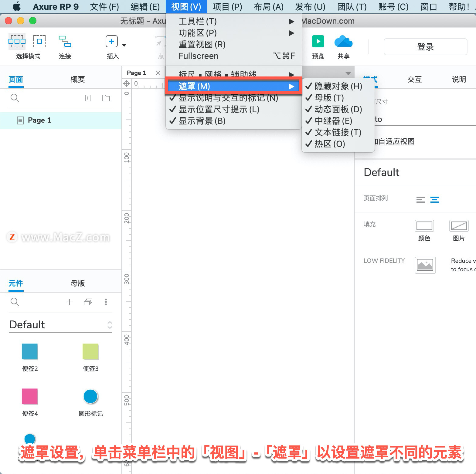Image resolution: width=476 pixels, height=474 pixels.
Task: Click the library stack icon in 元件 panel
Action: click(x=88, y=302)
